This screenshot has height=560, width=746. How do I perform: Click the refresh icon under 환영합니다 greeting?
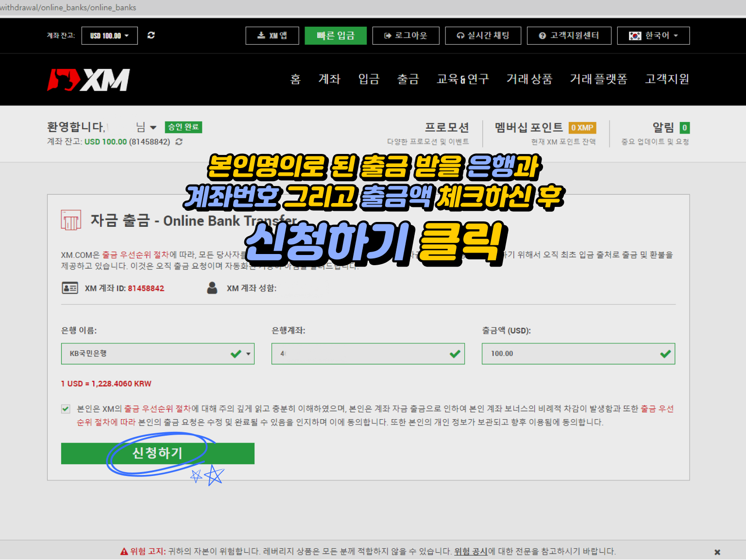[179, 142]
